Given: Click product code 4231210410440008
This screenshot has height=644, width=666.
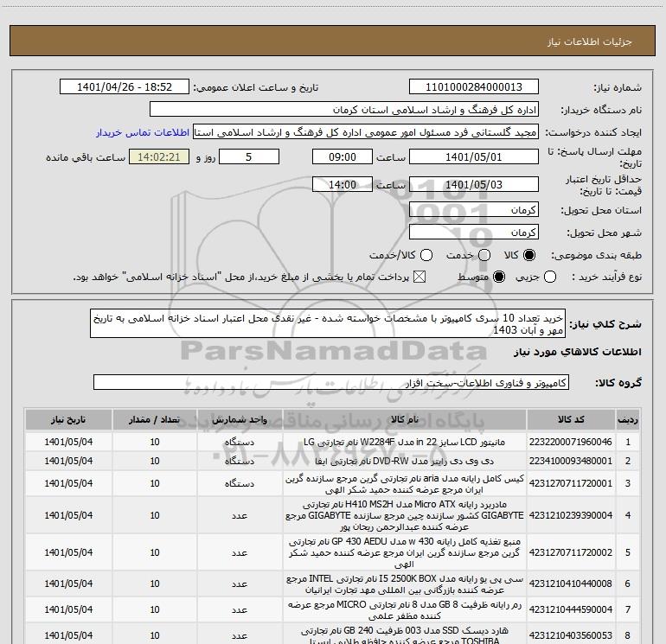Looking at the screenshot, I should [571, 584].
